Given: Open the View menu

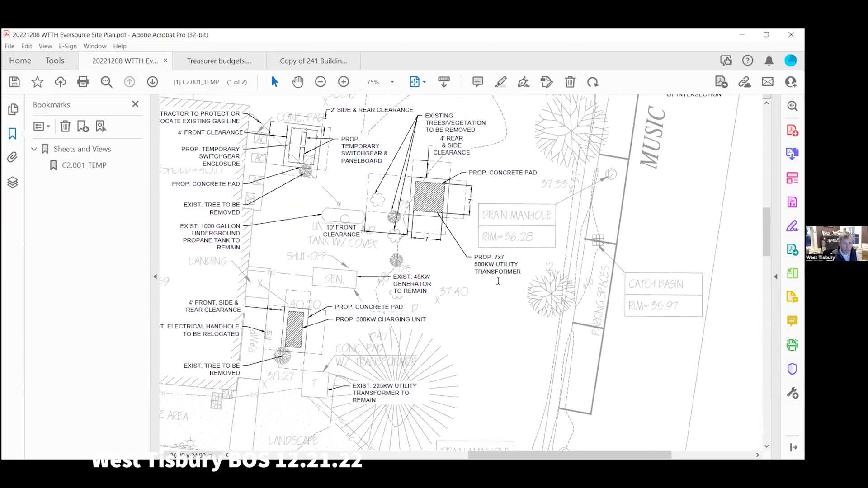Looking at the screenshot, I should click(45, 46).
